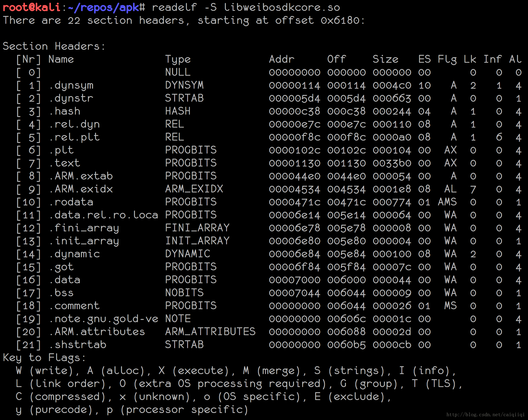
Task: Click the 'Type' column header
Action: pyautogui.click(x=178, y=60)
